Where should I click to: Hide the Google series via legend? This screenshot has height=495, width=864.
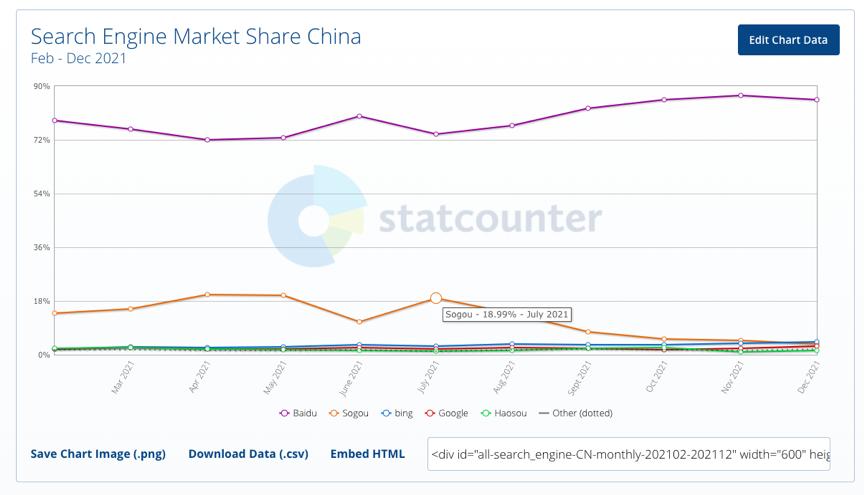click(446, 413)
